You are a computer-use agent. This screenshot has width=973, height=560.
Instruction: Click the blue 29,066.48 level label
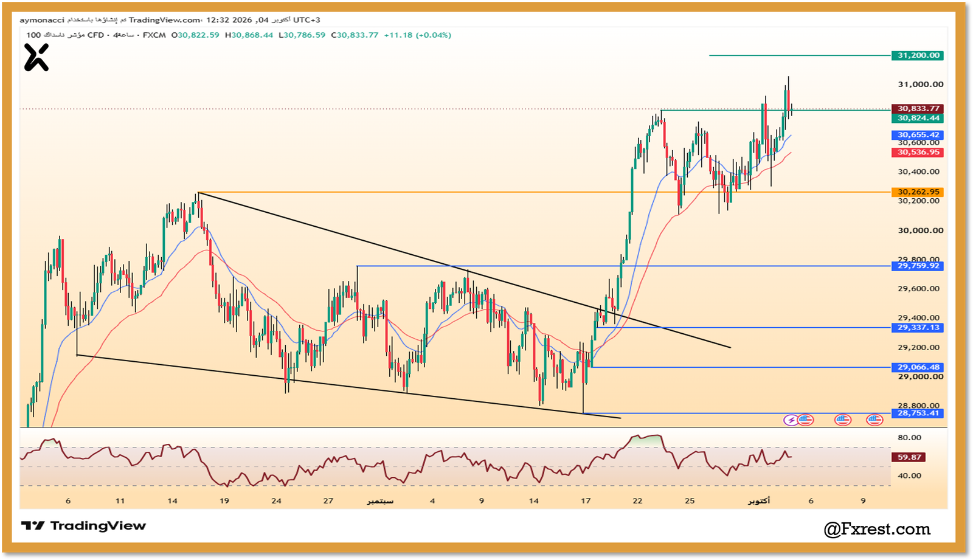[918, 367]
